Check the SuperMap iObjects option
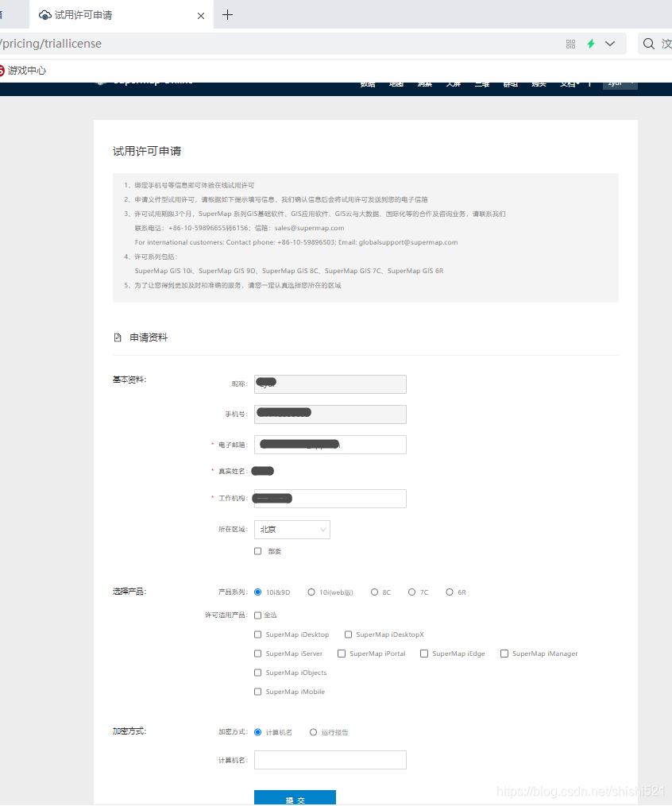The image size is (672, 806). (x=258, y=673)
